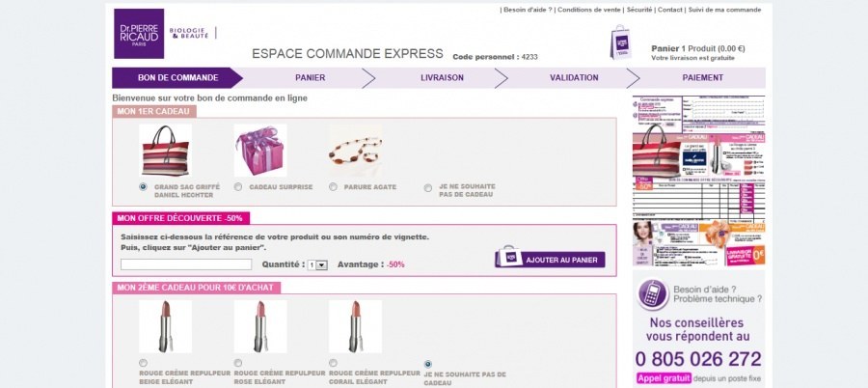The height and width of the screenshot is (388, 868).
Task: Click the agate necklace image
Action: pyautogui.click(x=355, y=151)
